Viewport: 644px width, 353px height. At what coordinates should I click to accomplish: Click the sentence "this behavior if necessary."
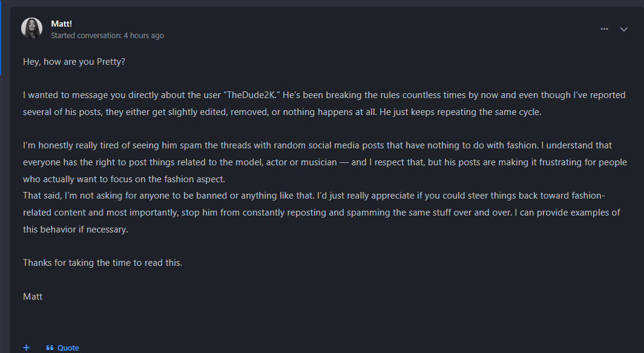coord(76,229)
